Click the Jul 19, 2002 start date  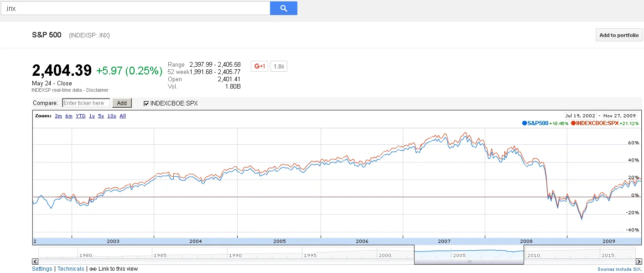pos(580,116)
